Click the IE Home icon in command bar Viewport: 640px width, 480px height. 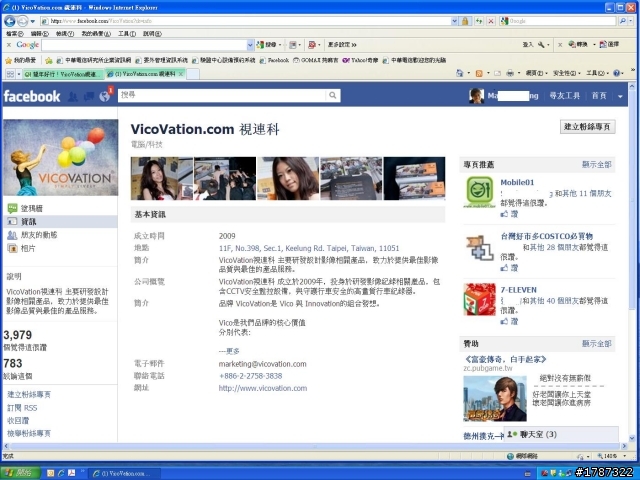coord(460,73)
